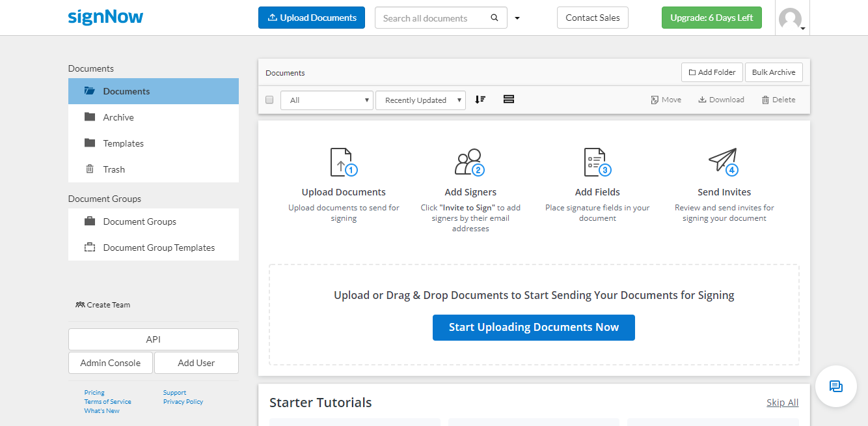Screen dimensions: 868x426
Task: Click Contact Sales
Action: [x=593, y=18]
